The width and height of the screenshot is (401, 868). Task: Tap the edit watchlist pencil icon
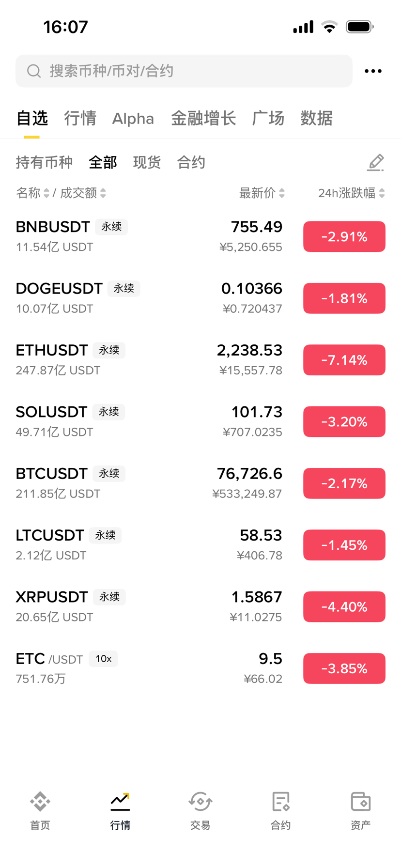375,163
